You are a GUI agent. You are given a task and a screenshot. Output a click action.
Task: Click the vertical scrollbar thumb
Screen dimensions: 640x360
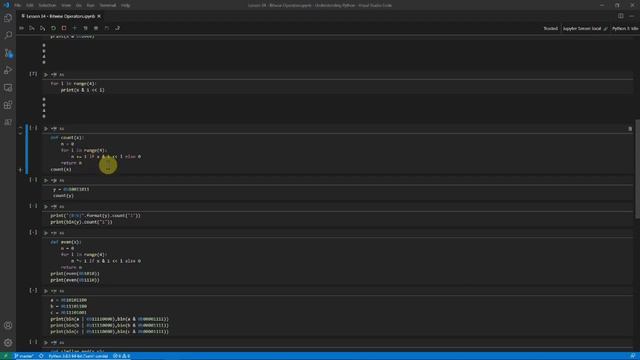tap(637, 169)
